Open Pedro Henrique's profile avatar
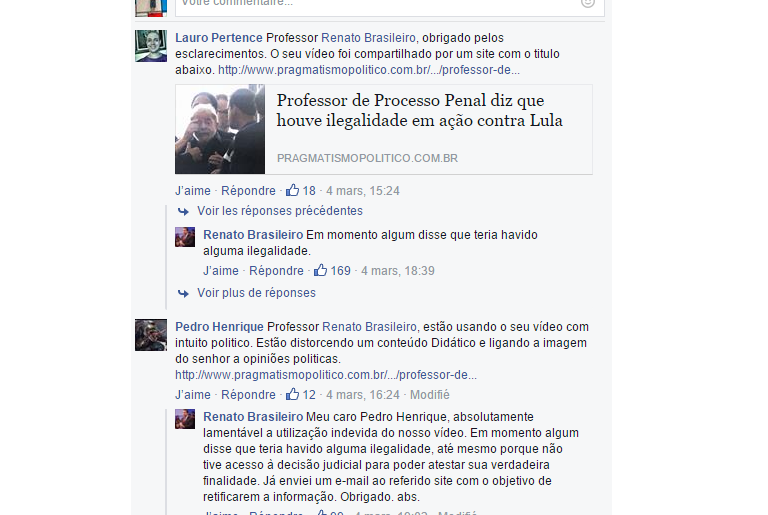Screen dimensions: 768x515 pos(151,335)
